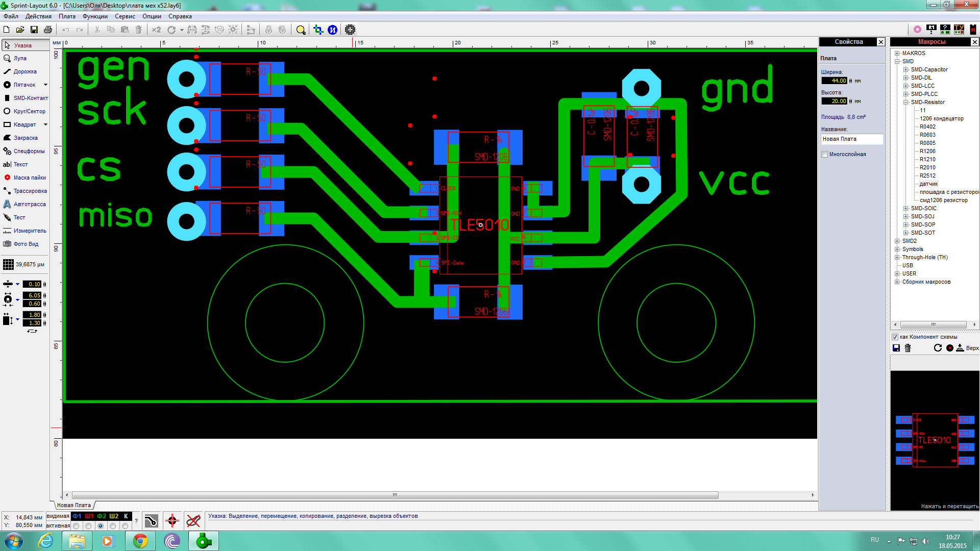Select the Тест test tool
Viewport: 980px width, 551px height.
click(x=25, y=217)
